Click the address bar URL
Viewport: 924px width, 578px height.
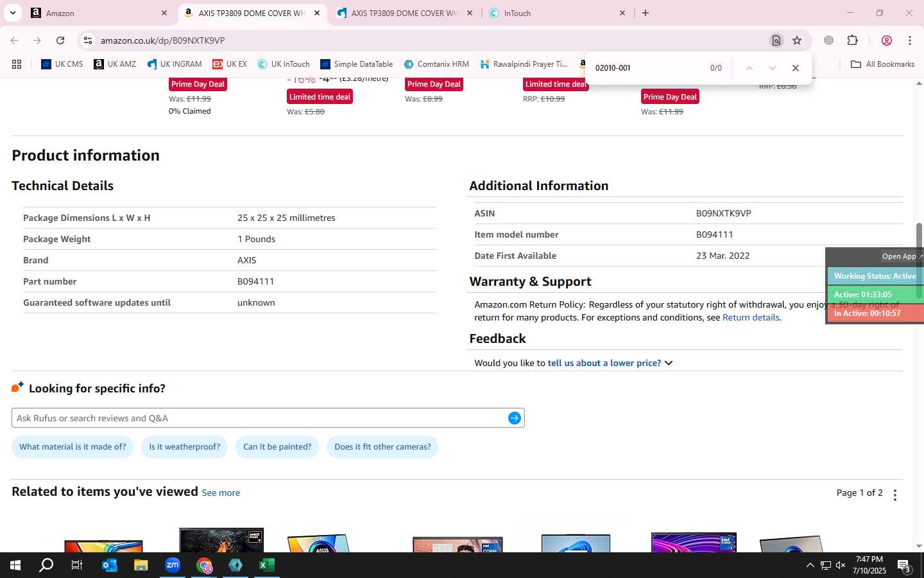coord(162,40)
